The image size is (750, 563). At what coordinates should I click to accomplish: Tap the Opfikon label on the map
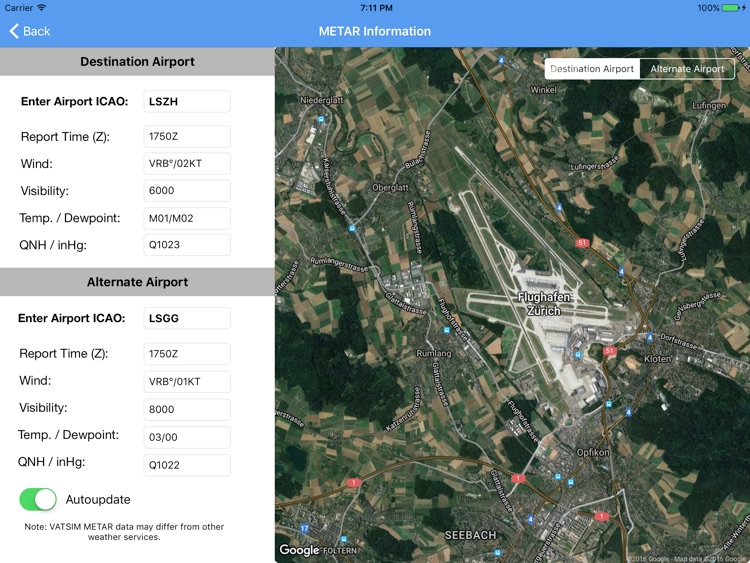[x=593, y=453]
